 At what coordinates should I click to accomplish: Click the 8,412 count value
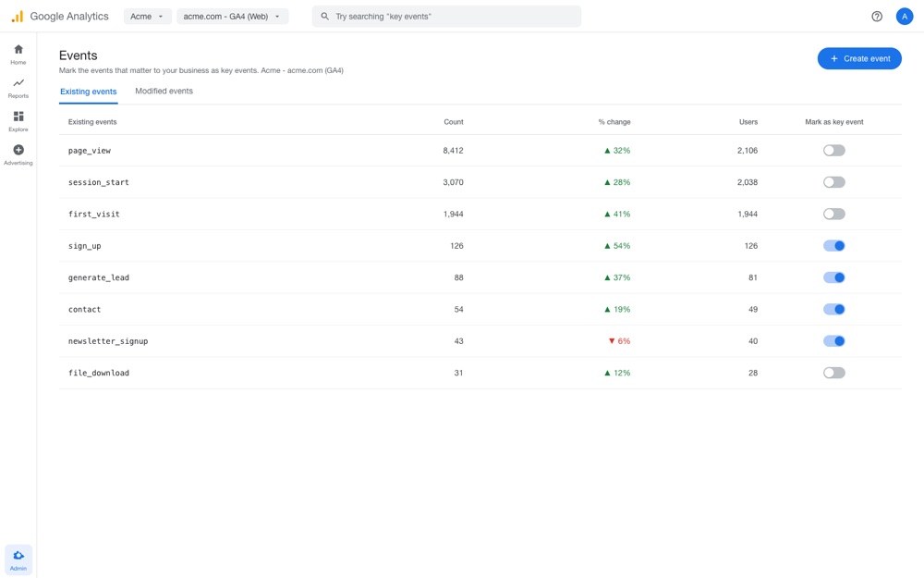point(453,151)
